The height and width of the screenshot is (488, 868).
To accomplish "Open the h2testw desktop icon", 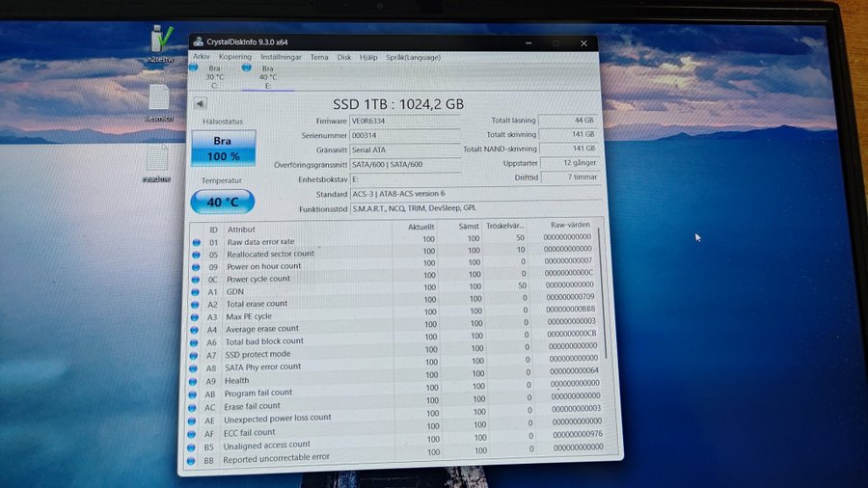I will (161, 43).
